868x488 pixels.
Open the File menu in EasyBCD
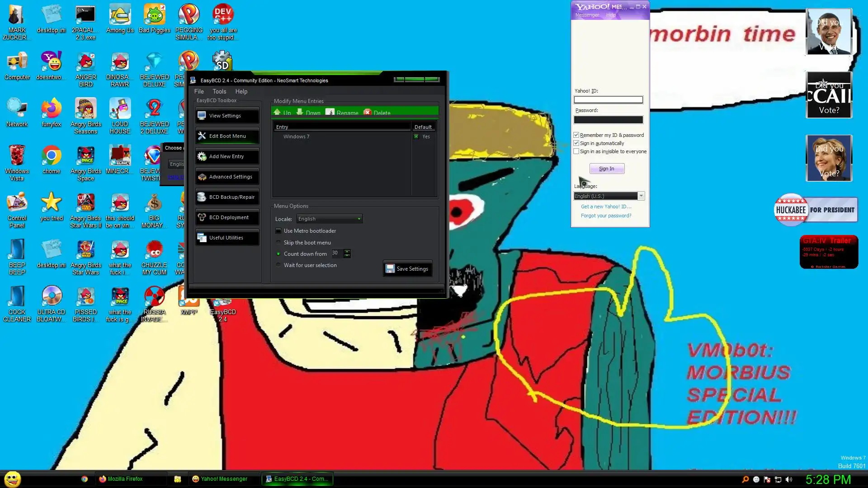[x=199, y=91]
